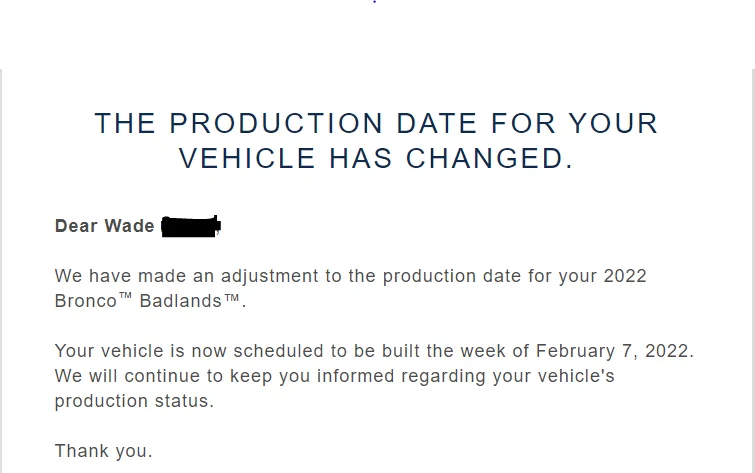Viewport: 755px width, 473px height.
Task: Click the words "regarding your vehicle's"
Action: click(x=508, y=376)
